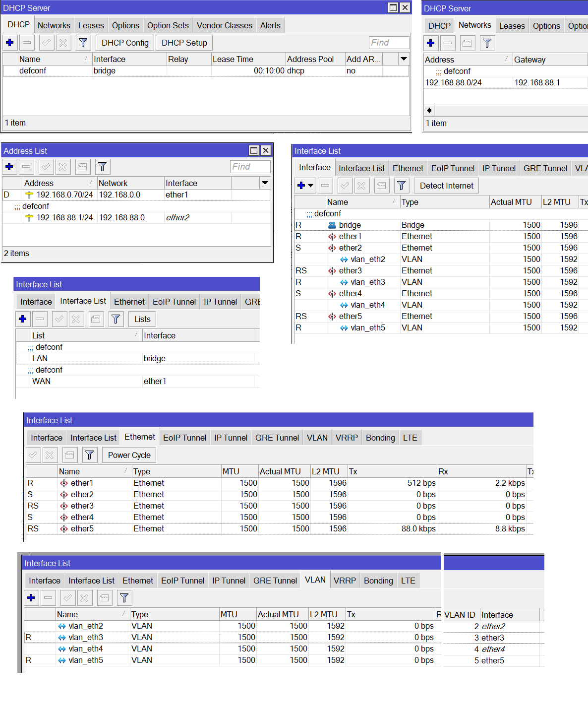Image resolution: width=588 pixels, height=716 pixels.
Task: Click the add button in Address List window
Action: (9, 167)
